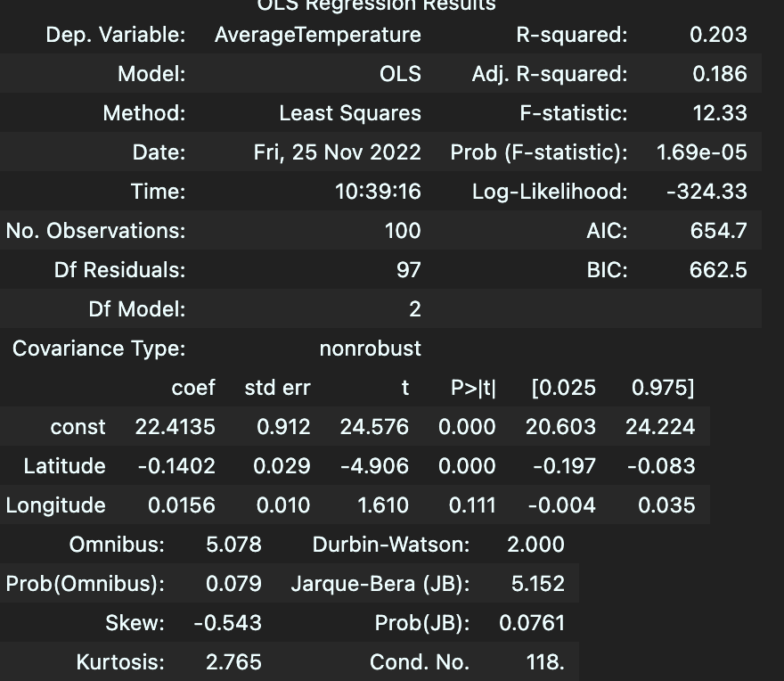
Task: Select the Longitude p-value 0.111
Action: [472, 505]
